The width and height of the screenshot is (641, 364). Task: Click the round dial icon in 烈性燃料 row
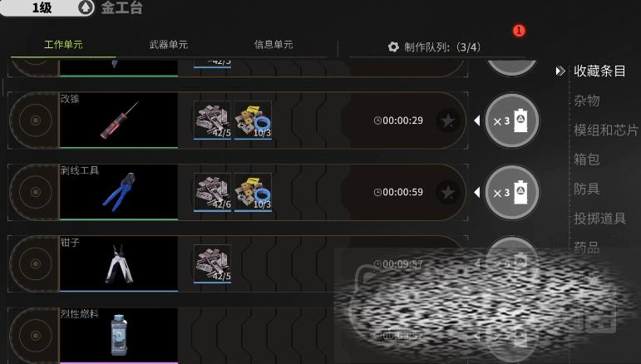(x=36, y=336)
